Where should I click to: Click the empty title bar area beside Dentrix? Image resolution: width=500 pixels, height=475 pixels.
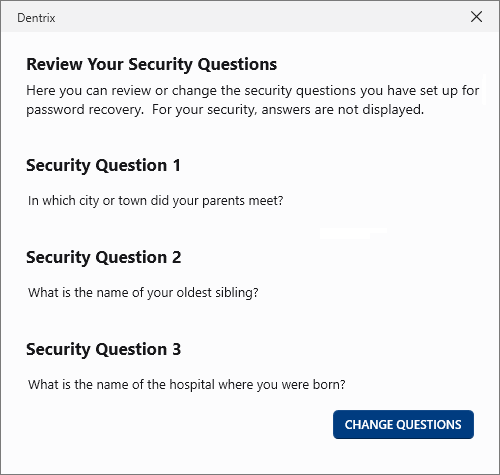coord(260,17)
